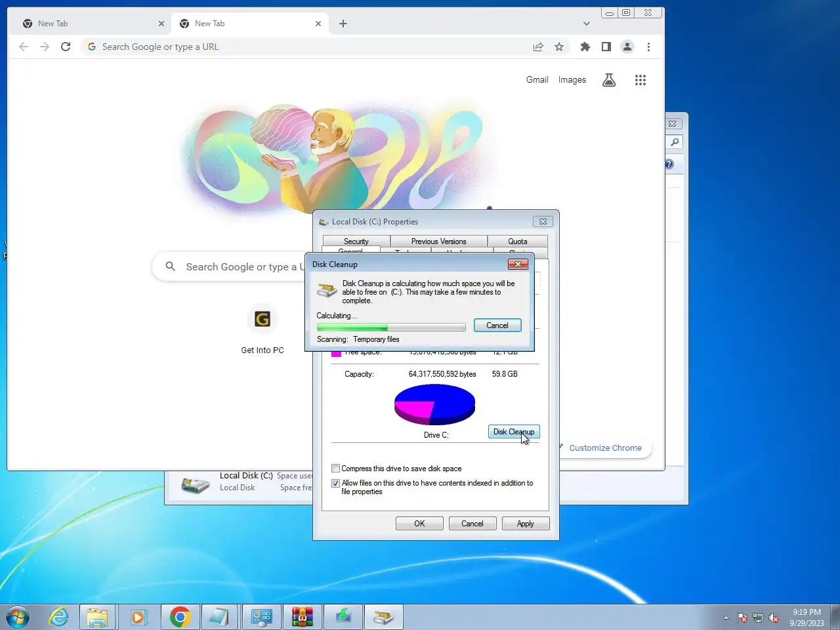840x630 pixels.
Task: Open Chrome profile avatar
Action: point(627,47)
